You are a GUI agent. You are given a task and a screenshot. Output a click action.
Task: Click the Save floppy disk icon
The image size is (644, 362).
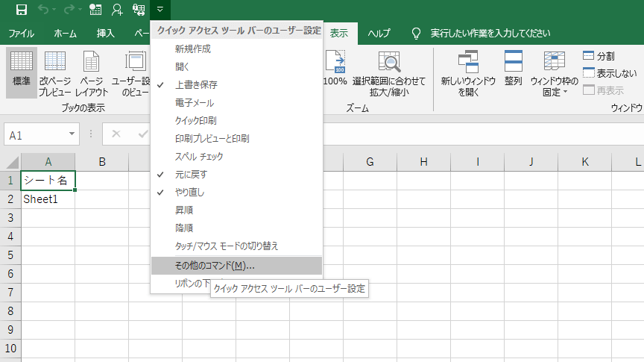pyautogui.click(x=22, y=10)
